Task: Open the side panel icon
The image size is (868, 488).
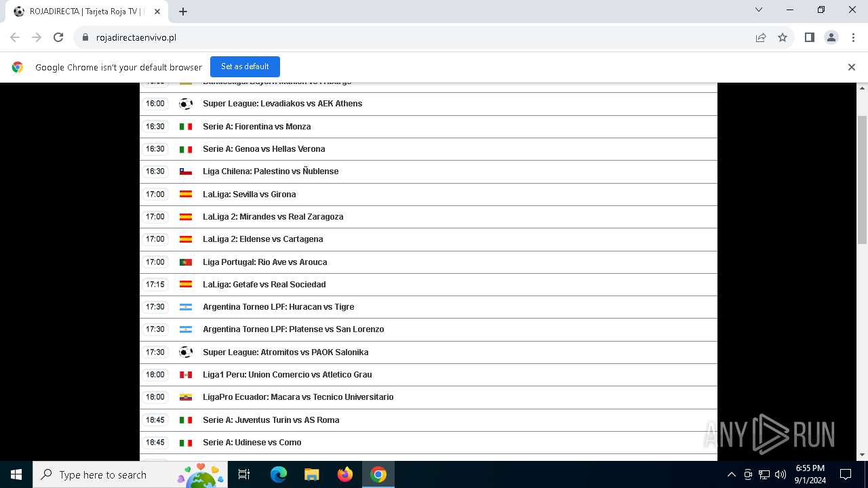Action: tap(810, 37)
